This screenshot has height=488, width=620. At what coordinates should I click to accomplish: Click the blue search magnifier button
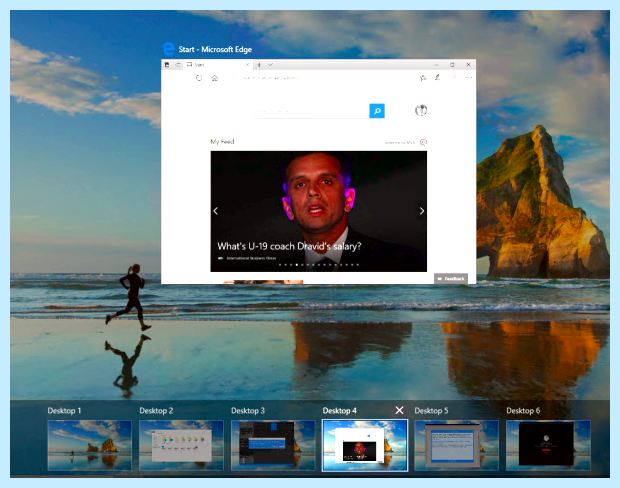(377, 111)
